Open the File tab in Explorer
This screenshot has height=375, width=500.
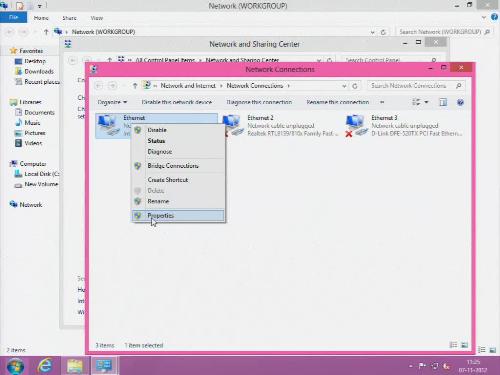[x=13, y=17]
